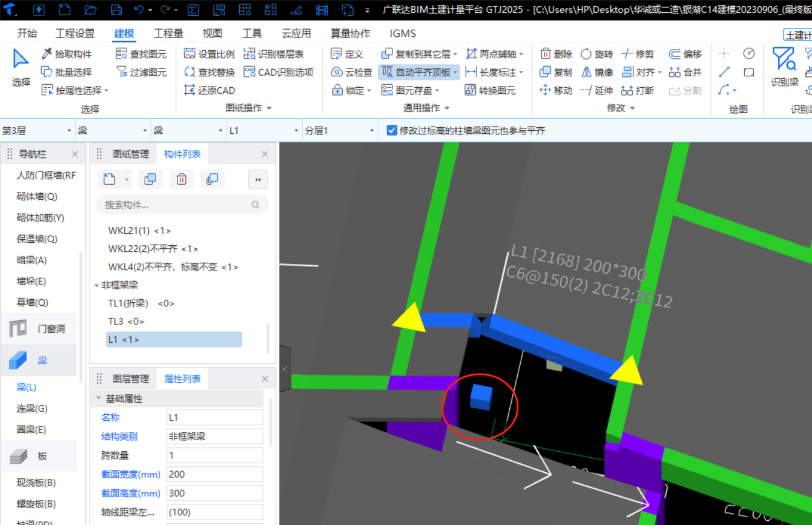Toggle 修改过标高的柱墙梁图元也参与平齐 checkbox
The width and height of the screenshot is (812, 525).
coord(392,130)
